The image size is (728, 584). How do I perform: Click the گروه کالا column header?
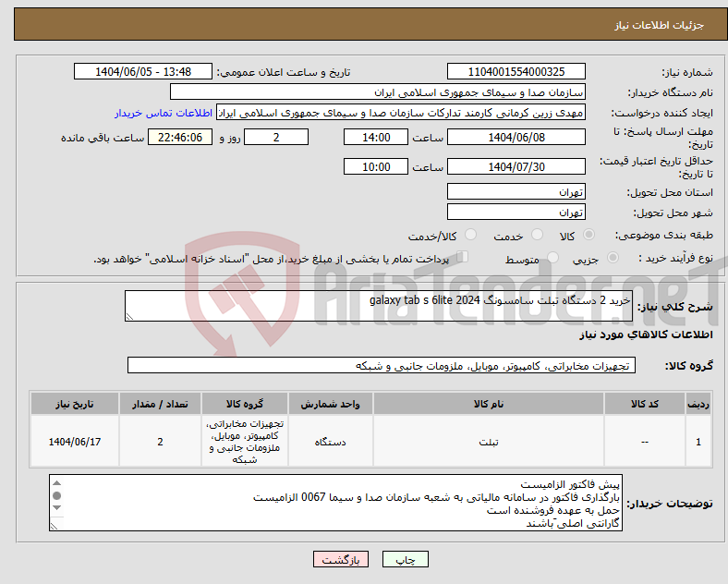245,404
